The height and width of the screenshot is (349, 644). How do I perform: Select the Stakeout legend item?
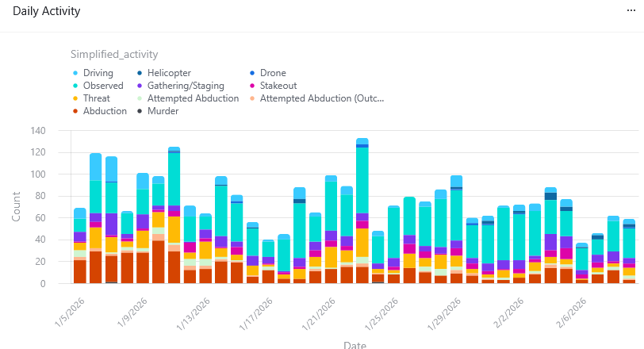click(x=278, y=86)
